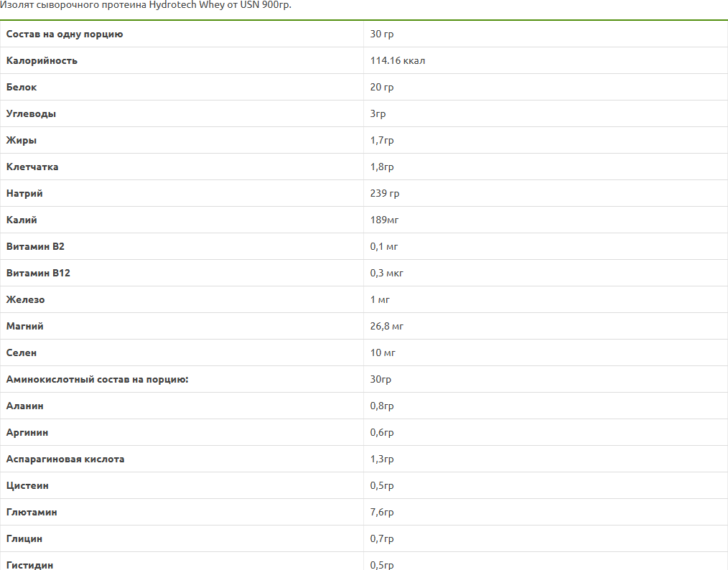This screenshot has height=570, width=728.
Task: Select the '189мг' potassium value
Action: tap(384, 220)
